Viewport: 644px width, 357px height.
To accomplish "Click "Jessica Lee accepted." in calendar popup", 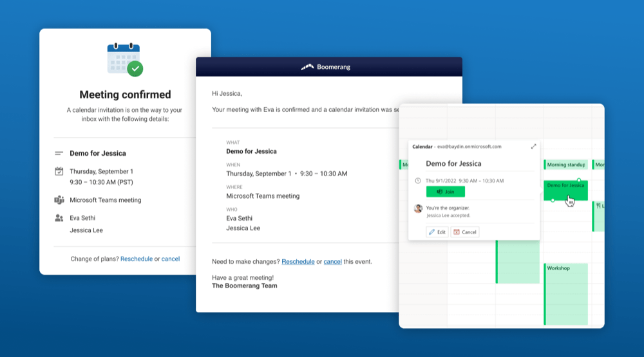I will pos(448,215).
